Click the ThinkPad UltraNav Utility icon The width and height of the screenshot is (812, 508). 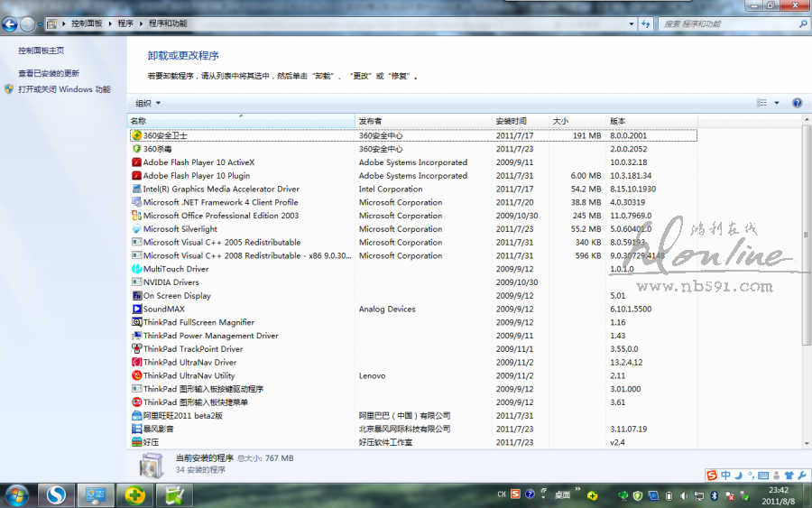tap(136, 375)
